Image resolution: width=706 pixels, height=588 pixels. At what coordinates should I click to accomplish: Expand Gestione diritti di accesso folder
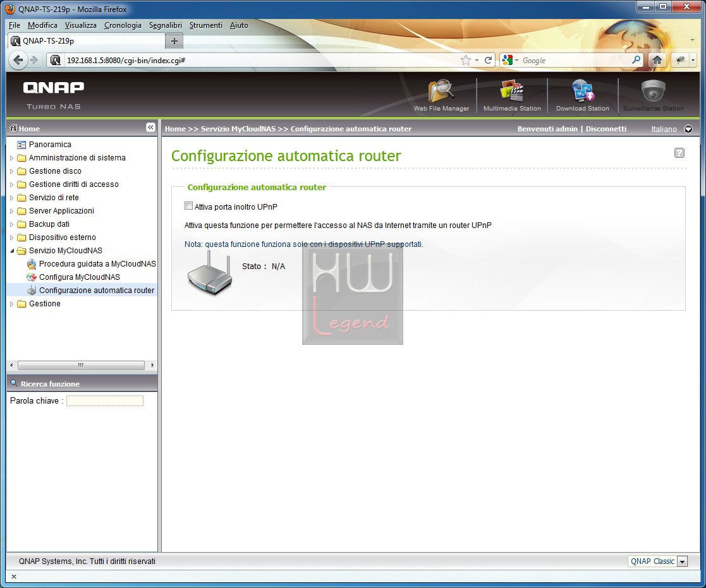tap(12, 184)
